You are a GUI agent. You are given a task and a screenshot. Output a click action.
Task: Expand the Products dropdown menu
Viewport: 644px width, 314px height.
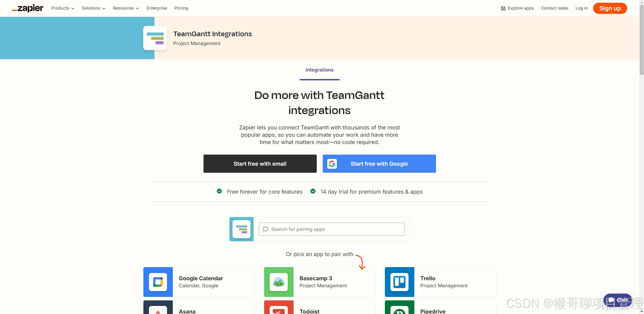pyautogui.click(x=63, y=8)
